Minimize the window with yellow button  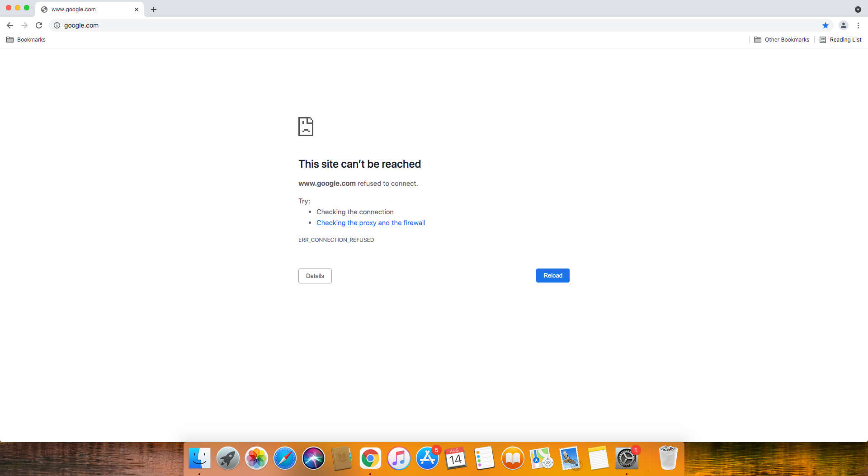pos(18,8)
